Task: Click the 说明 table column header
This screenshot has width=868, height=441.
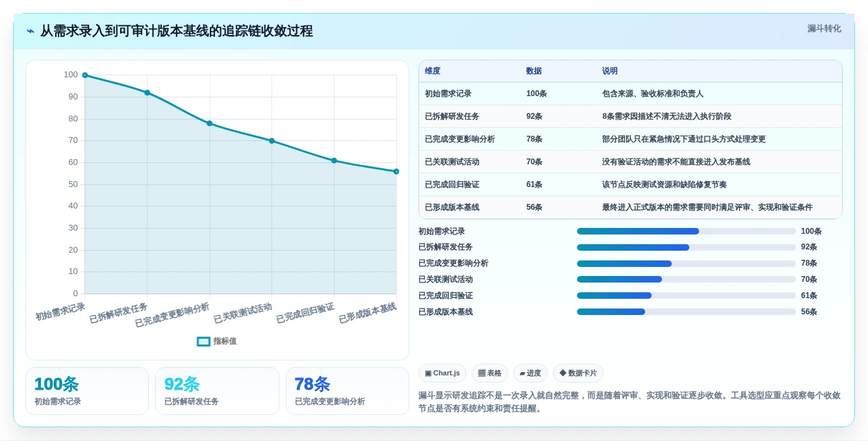Action: point(719,71)
